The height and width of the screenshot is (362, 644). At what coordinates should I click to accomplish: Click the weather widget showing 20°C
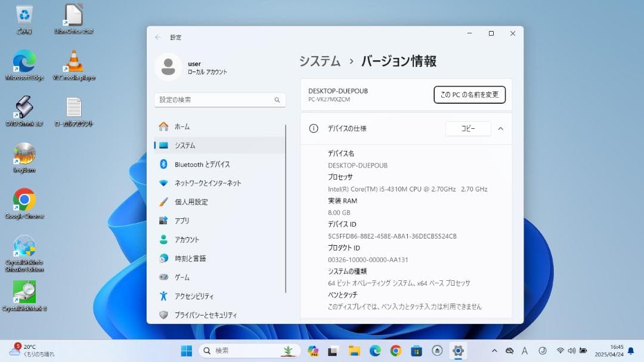[32, 351]
